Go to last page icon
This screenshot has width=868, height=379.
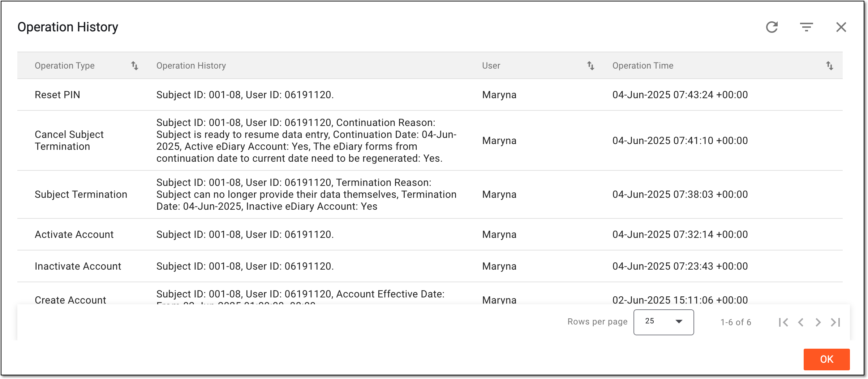coord(835,322)
